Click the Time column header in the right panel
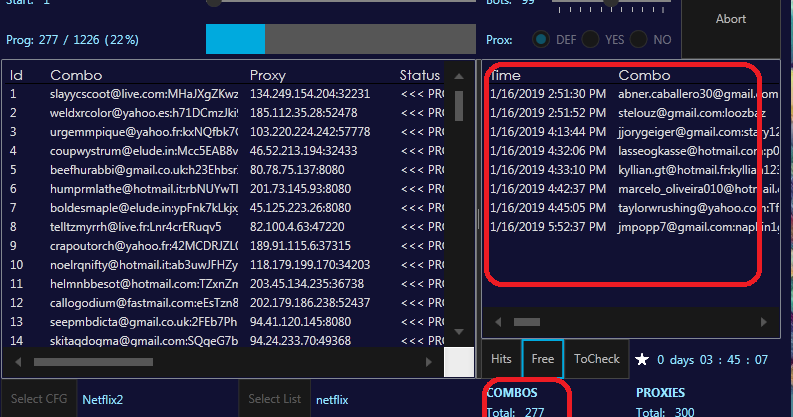793x417 pixels. (505, 75)
